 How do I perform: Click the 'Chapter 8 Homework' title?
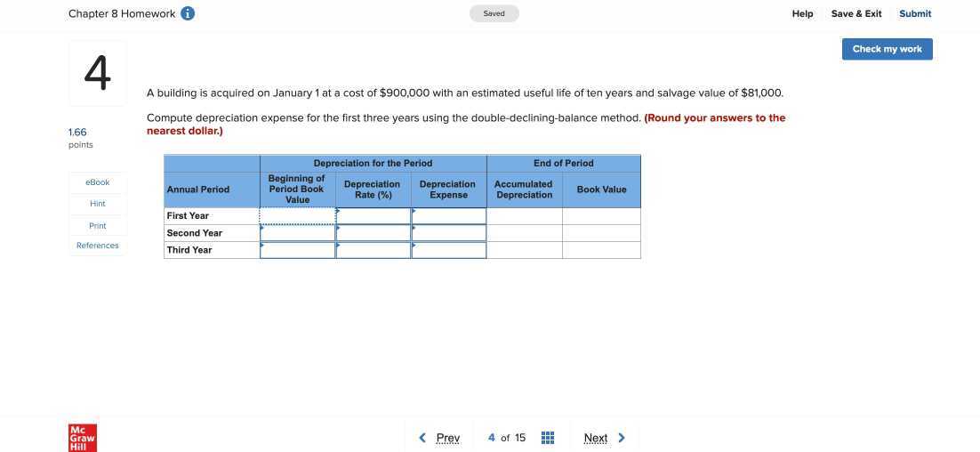(x=122, y=13)
